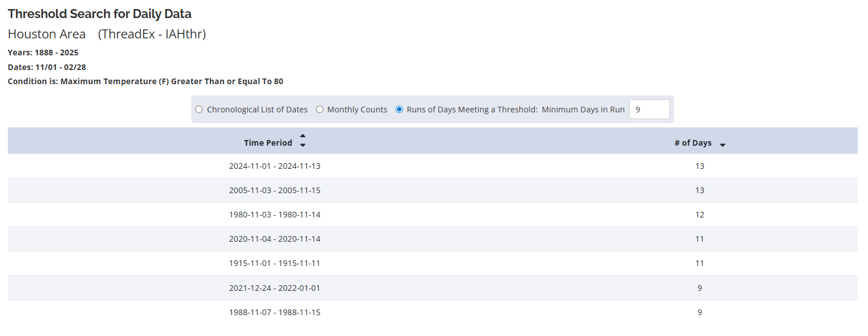Click the Time Period column header label
The height and width of the screenshot is (336, 868).
pos(268,143)
